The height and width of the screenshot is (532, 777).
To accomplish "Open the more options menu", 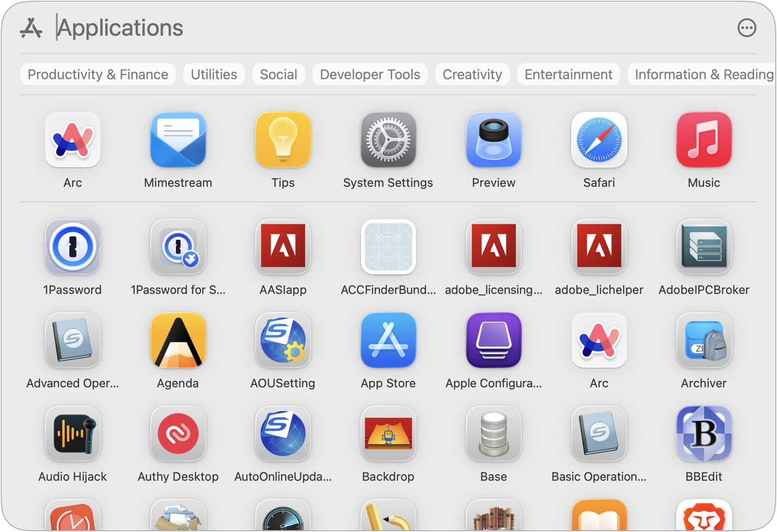I will tap(747, 28).
